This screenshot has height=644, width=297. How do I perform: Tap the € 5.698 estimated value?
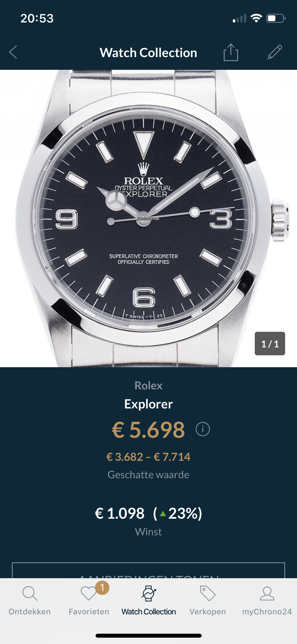(148, 429)
